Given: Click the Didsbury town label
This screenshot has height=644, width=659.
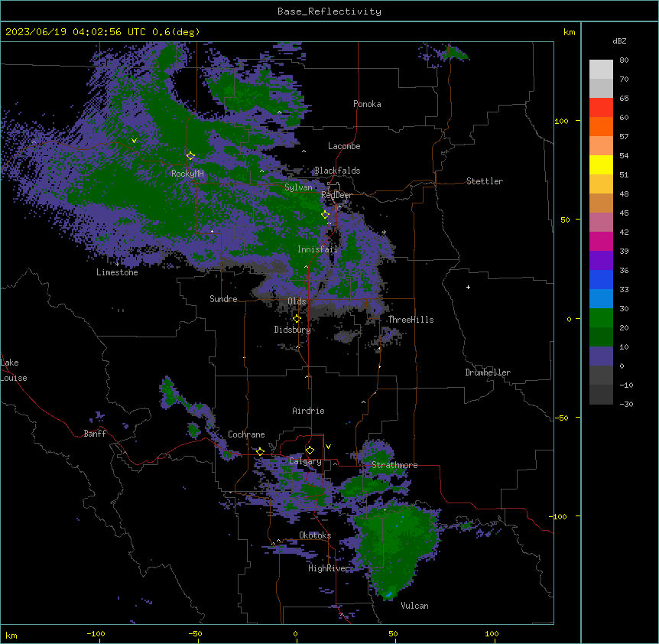Looking at the screenshot, I should click(x=293, y=330).
